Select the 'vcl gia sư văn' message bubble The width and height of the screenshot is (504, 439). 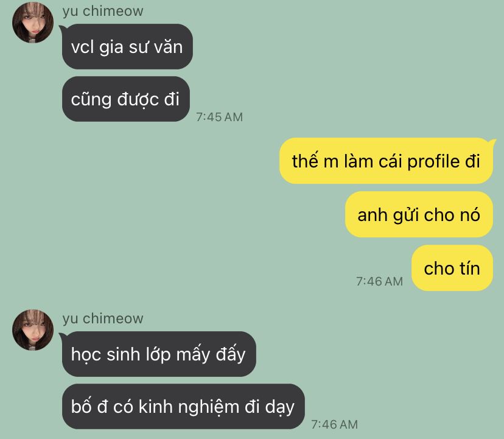click(127, 47)
